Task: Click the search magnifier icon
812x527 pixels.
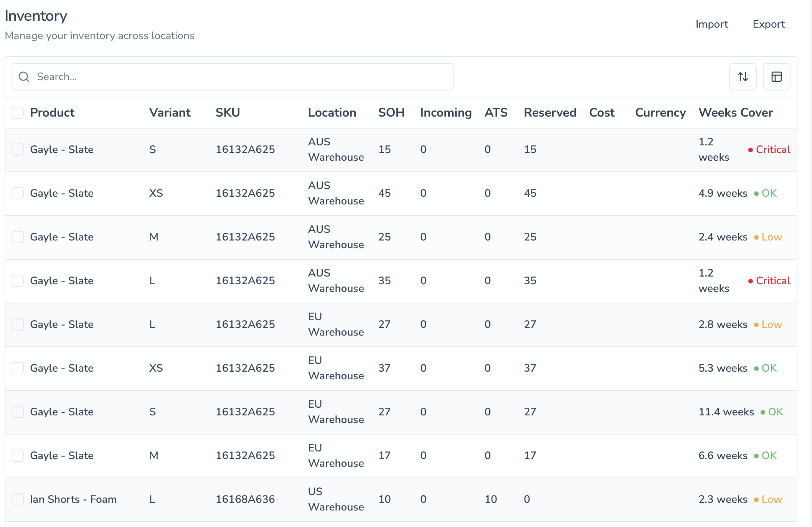Action: (x=24, y=77)
